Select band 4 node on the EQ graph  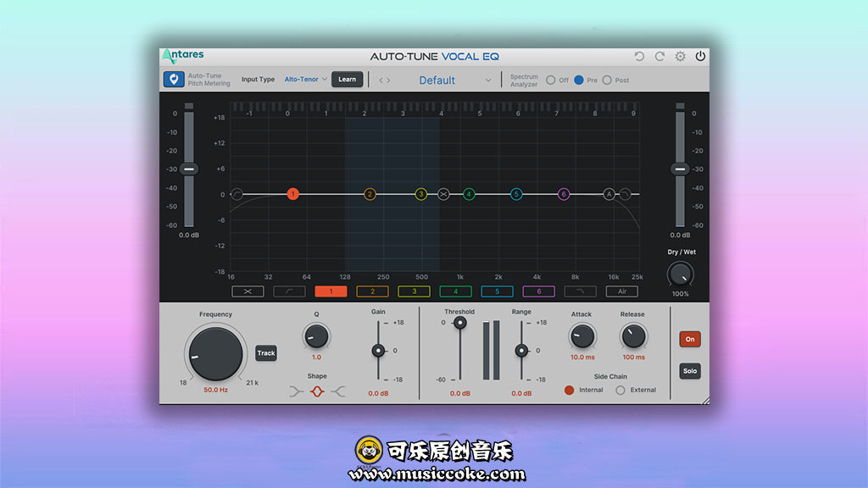click(469, 194)
